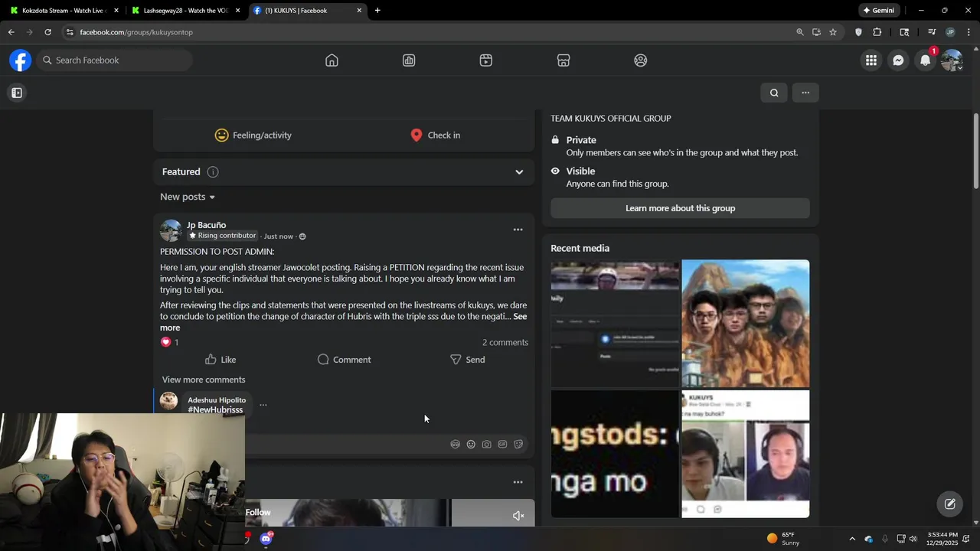Click the address bar URL
This screenshot has width=980, height=551.
pos(136,32)
